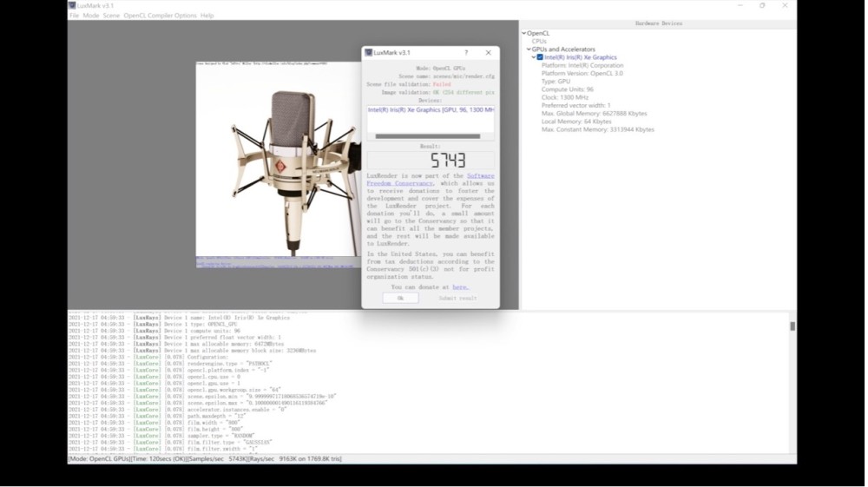Click Ok in the result dialog
The height and width of the screenshot is (487, 868).
pyautogui.click(x=400, y=298)
